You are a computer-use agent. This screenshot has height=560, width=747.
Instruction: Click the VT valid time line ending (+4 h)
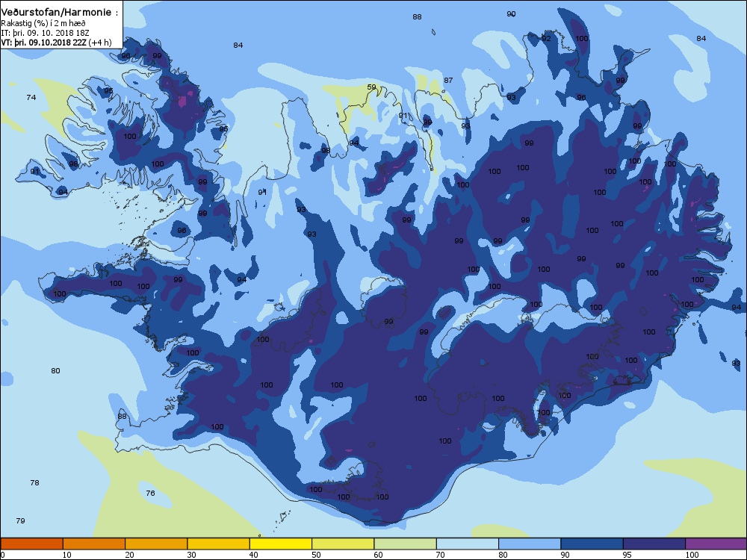tap(56, 43)
